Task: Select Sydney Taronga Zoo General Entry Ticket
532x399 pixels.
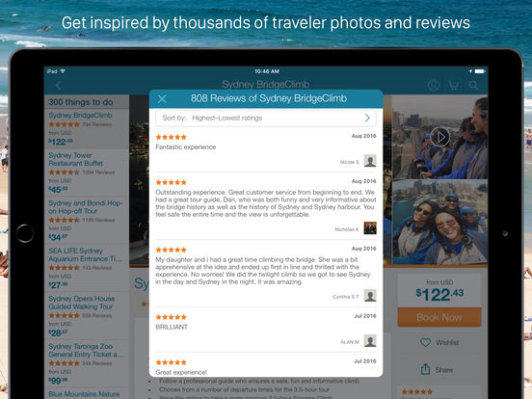Action: pyautogui.click(x=87, y=363)
